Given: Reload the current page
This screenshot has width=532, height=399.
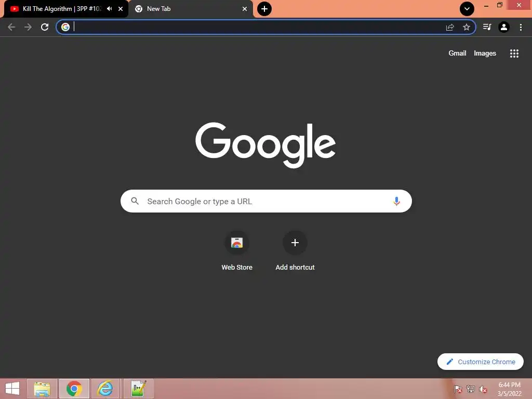Looking at the screenshot, I should [45, 27].
